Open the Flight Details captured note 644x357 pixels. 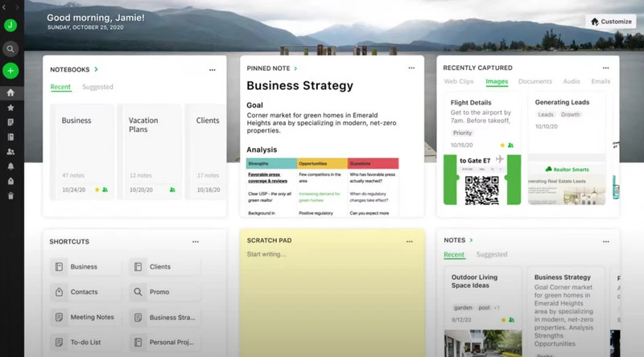coord(482,149)
